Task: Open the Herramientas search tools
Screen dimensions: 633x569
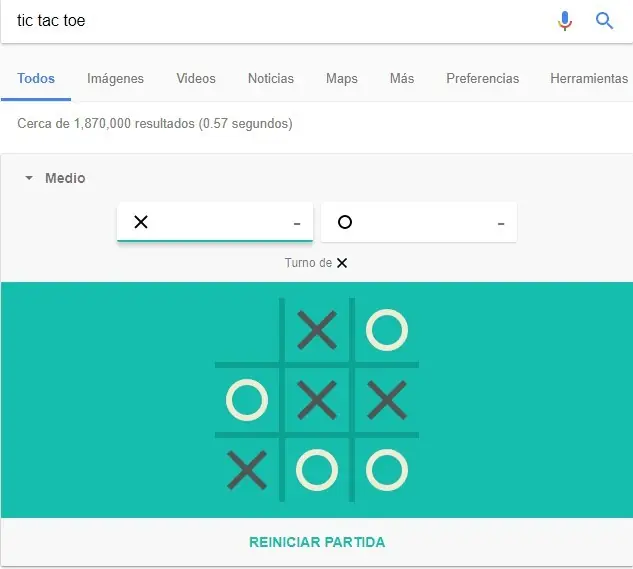Action: [589, 79]
